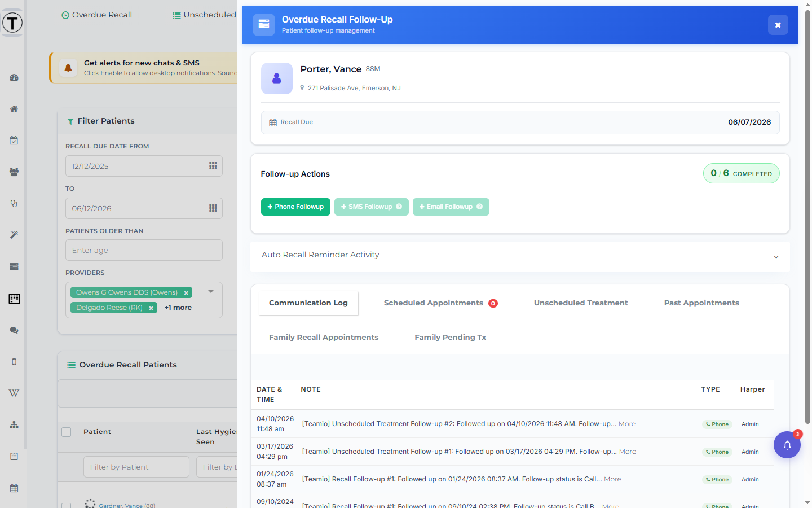812x508 pixels.
Task: Click the notification bell floating button
Action: coord(787,445)
